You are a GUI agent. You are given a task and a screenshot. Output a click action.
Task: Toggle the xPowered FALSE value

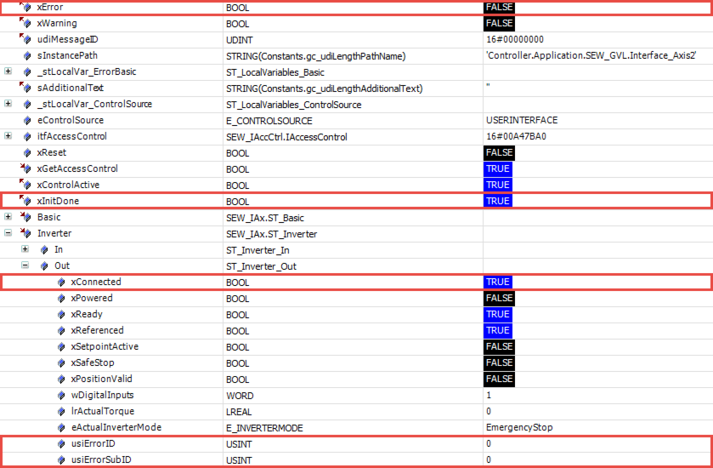498,298
